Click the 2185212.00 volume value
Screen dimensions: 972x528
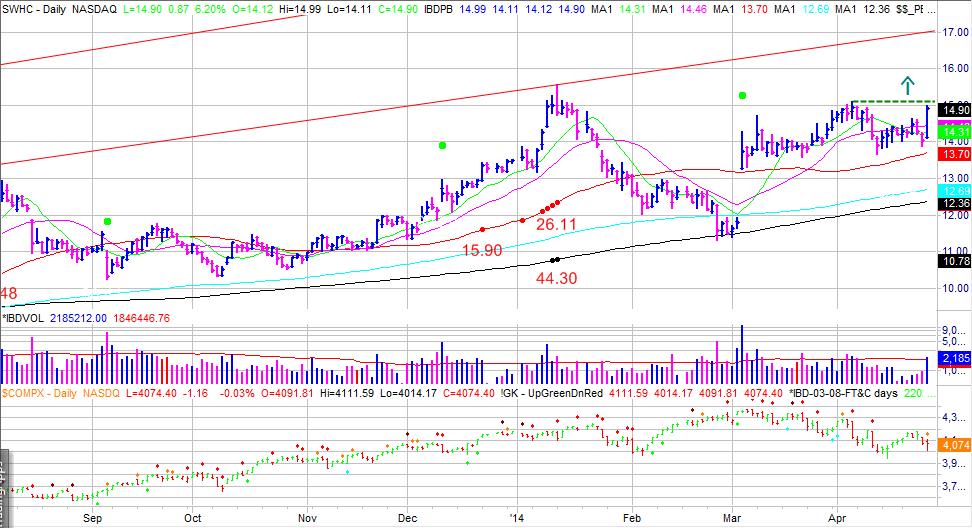tap(78, 319)
